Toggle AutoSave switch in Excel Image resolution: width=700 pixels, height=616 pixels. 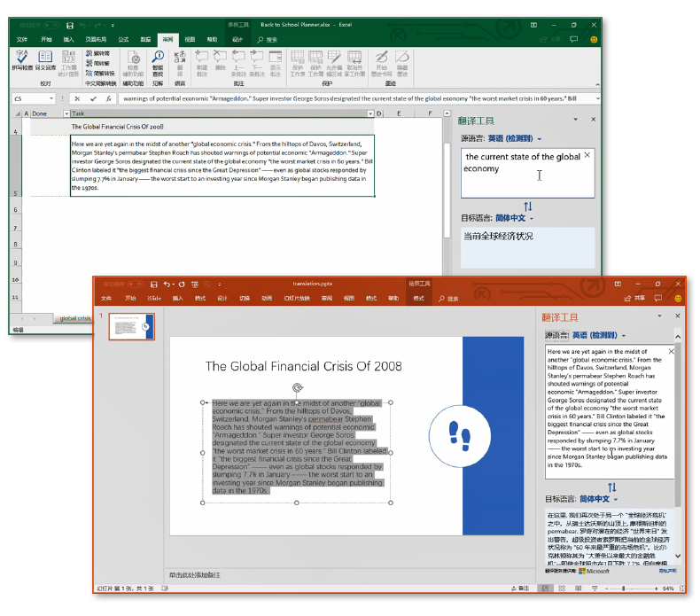51,25
